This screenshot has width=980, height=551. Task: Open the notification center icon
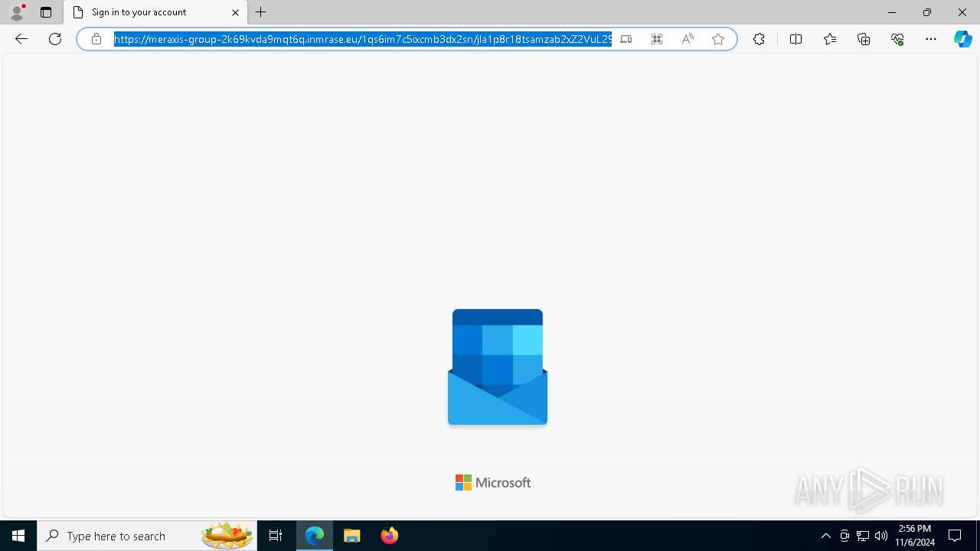tap(955, 536)
